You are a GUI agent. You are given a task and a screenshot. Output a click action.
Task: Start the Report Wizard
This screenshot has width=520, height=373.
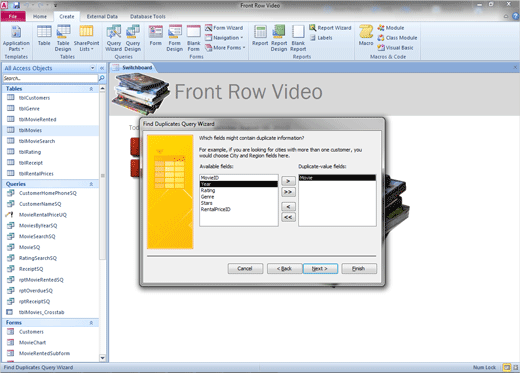(330, 28)
